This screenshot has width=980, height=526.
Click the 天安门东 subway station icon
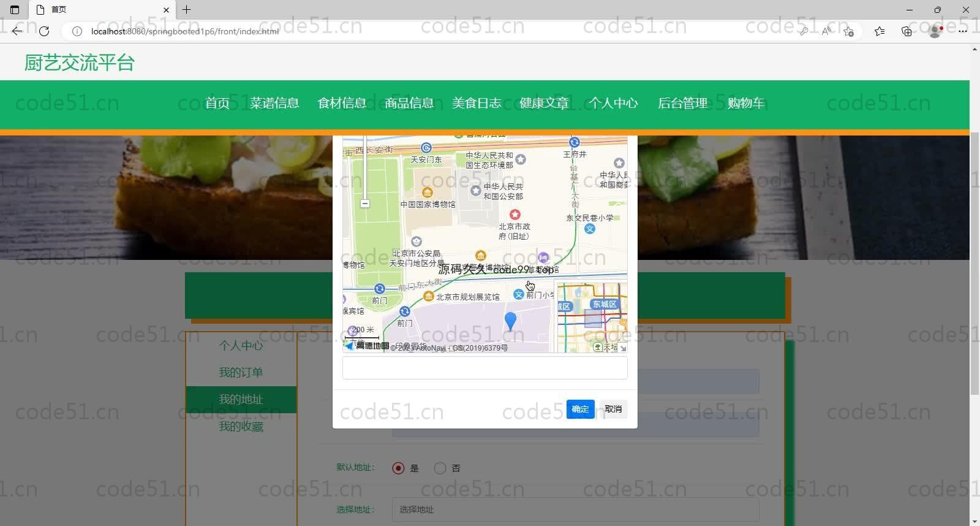pyautogui.click(x=426, y=148)
